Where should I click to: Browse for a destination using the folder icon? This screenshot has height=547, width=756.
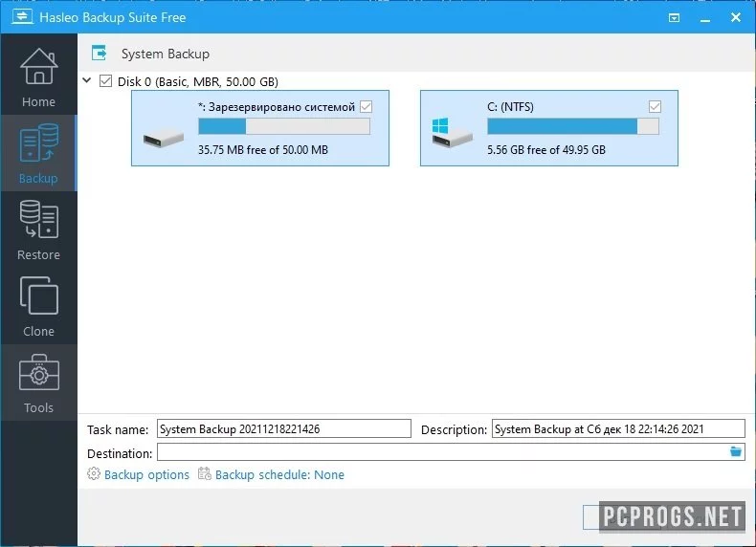[735, 451]
